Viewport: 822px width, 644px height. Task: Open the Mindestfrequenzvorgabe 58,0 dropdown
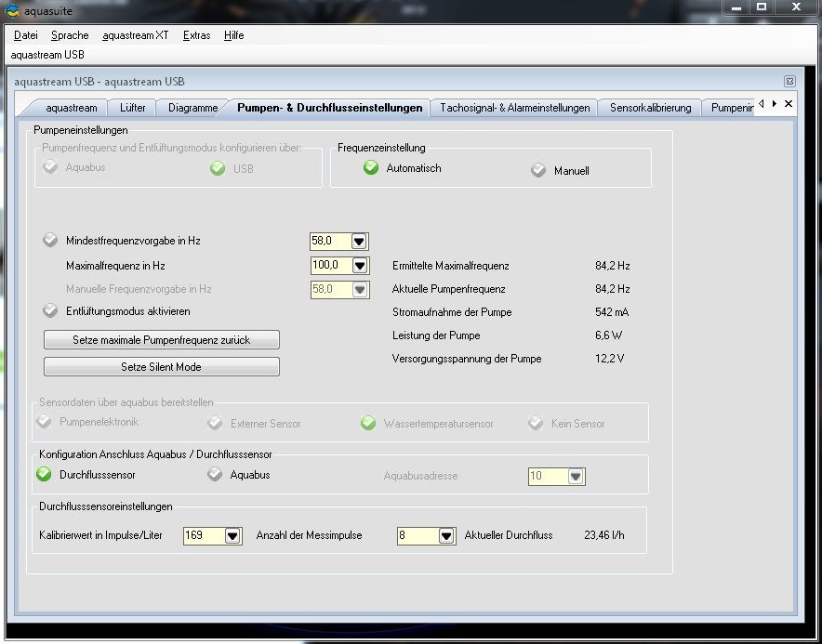(360, 242)
